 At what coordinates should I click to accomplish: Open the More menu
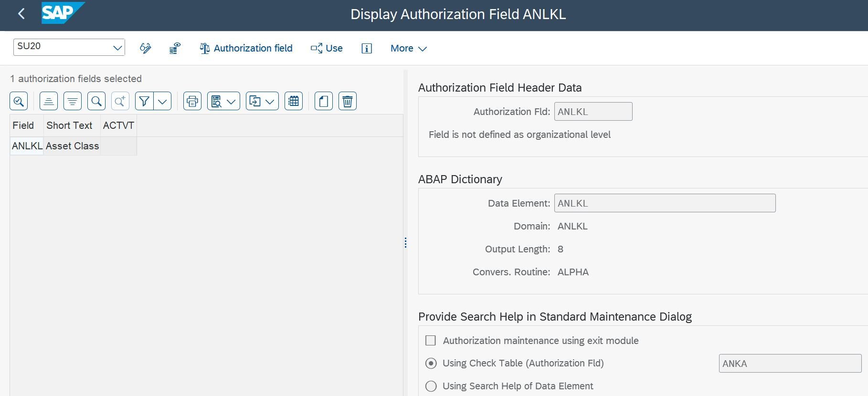[x=408, y=48]
